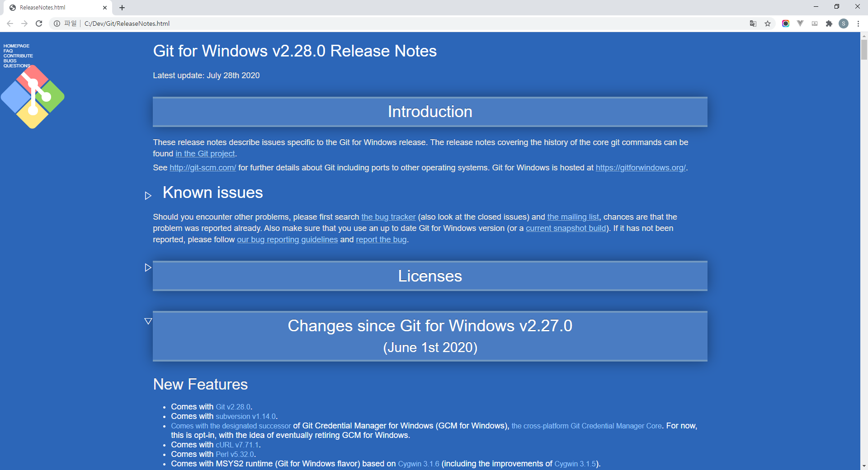Open the colorful circle extension icon
The height and width of the screenshot is (470, 868).
[x=786, y=23]
